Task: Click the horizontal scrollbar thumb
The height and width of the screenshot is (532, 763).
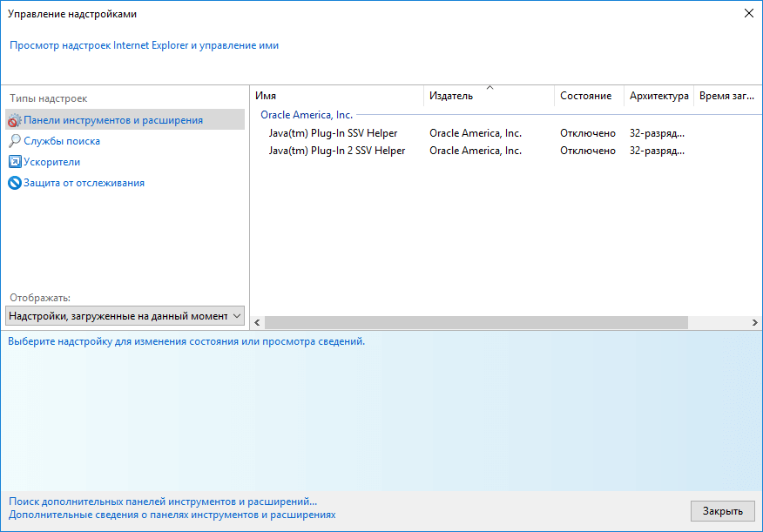Action: (x=476, y=322)
